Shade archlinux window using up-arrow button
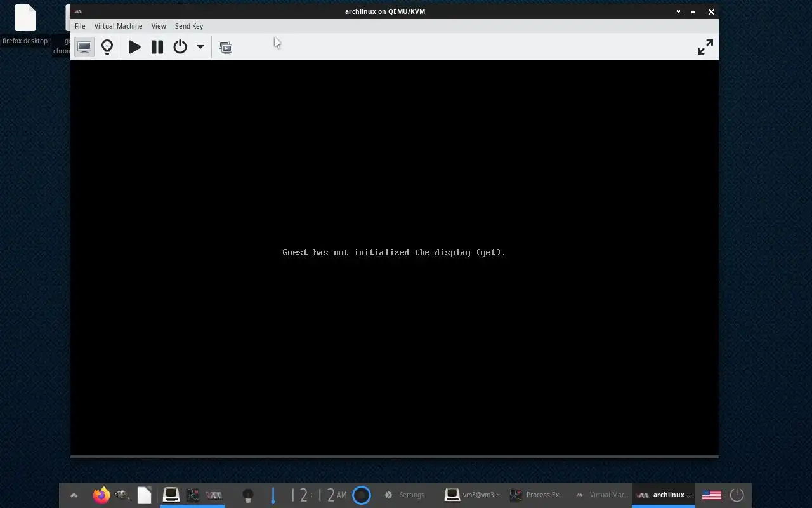Viewport: 812px width, 508px height. point(693,11)
